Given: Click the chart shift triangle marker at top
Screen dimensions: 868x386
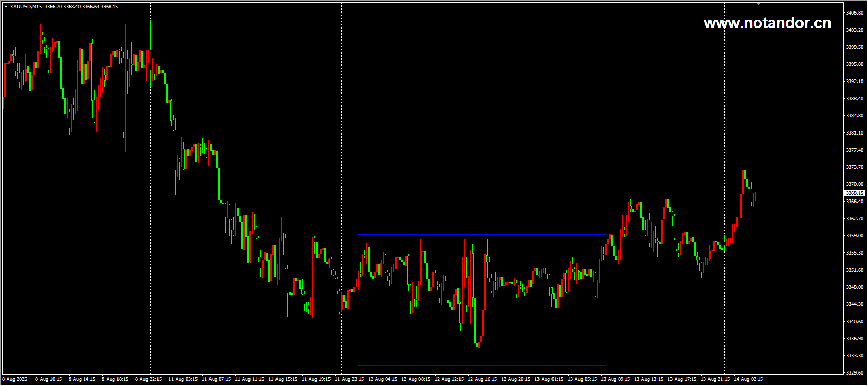Looking at the screenshot, I should [758, 4].
